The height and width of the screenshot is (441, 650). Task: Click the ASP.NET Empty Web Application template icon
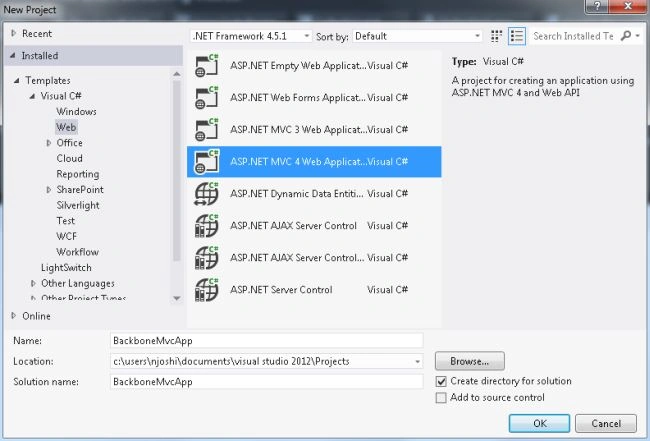click(206, 65)
